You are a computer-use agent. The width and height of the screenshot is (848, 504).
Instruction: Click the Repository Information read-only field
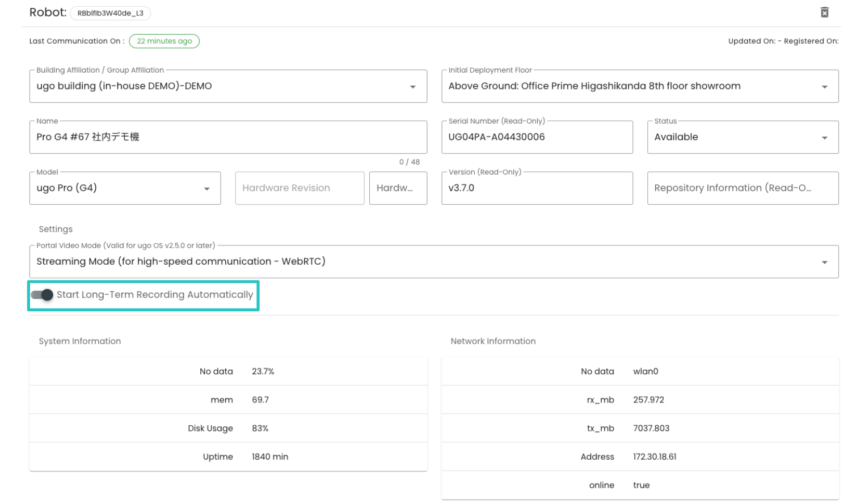click(x=742, y=188)
